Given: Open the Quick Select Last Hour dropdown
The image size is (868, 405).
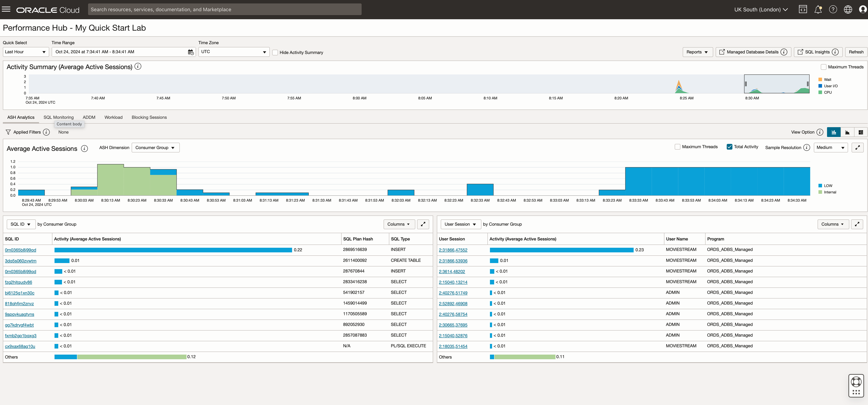Looking at the screenshot, I should (x=26, y=52).
